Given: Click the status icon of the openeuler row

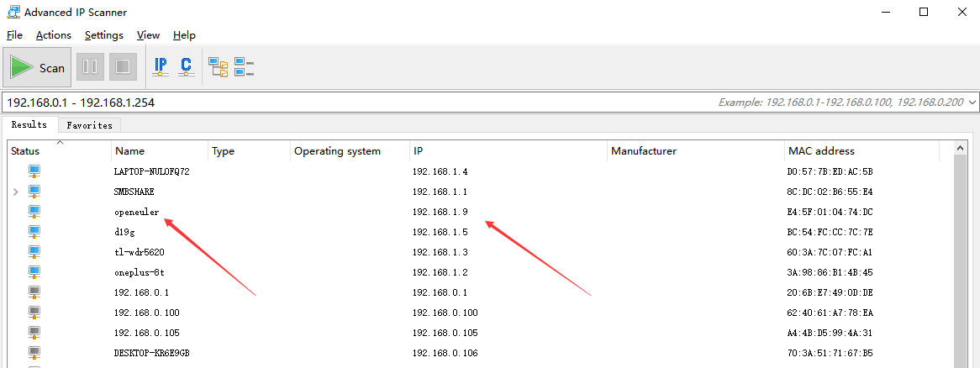Looking at the screenshot, I should pyautogui.click(x=34, y=212).
